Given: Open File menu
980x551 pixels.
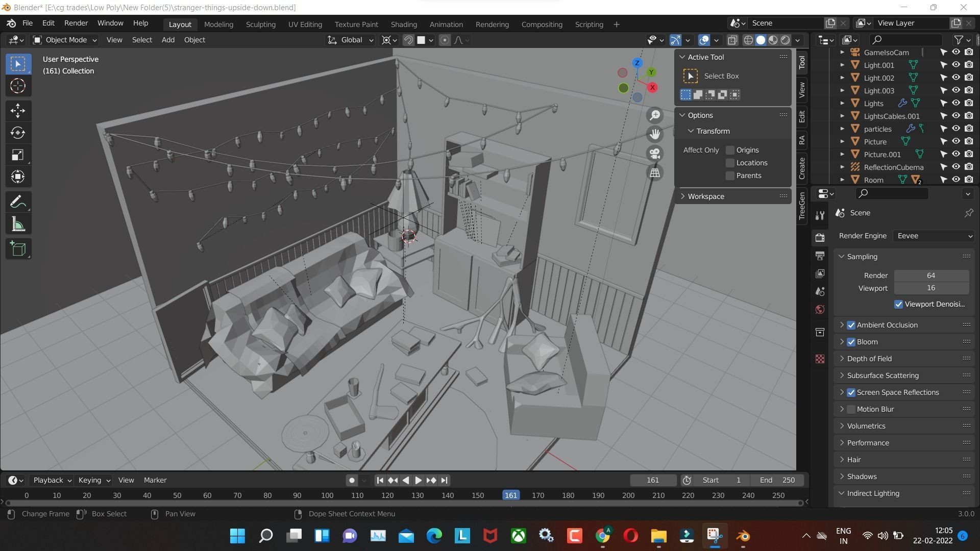Looking at the screenshot, I should pyautogui.click(x=28, y=23).
